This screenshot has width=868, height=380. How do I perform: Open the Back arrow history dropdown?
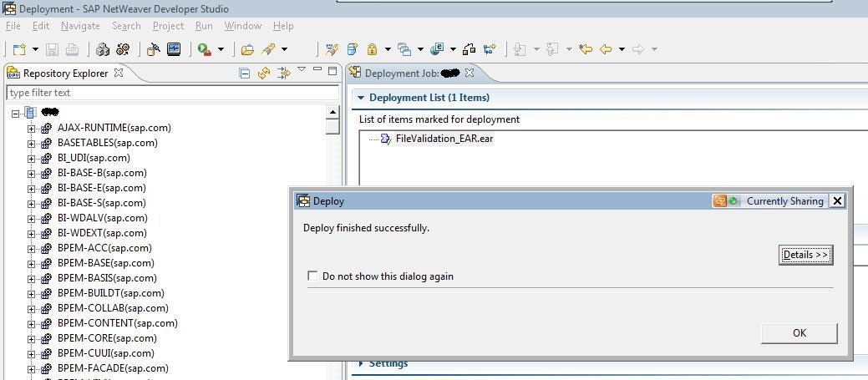point(622,50)
